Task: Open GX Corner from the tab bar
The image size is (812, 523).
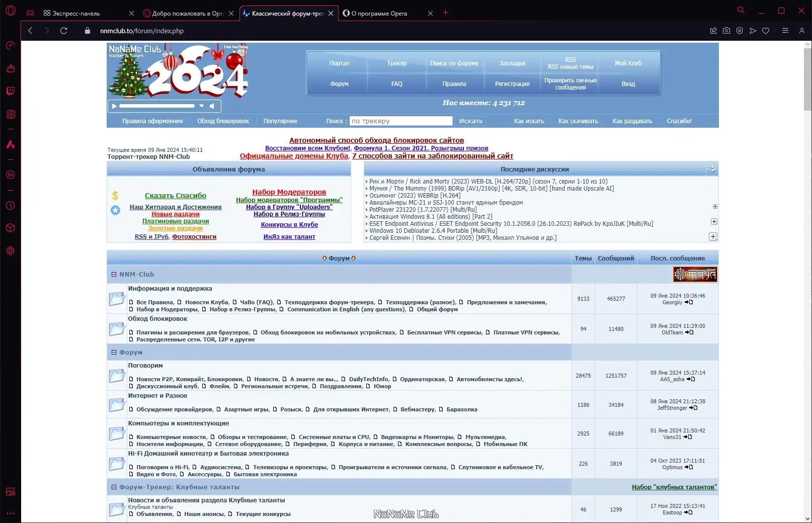Action: (30, 13)
